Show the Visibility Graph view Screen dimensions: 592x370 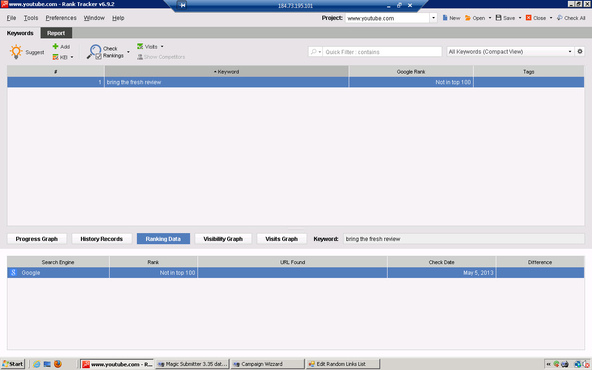tap(223, 239)
